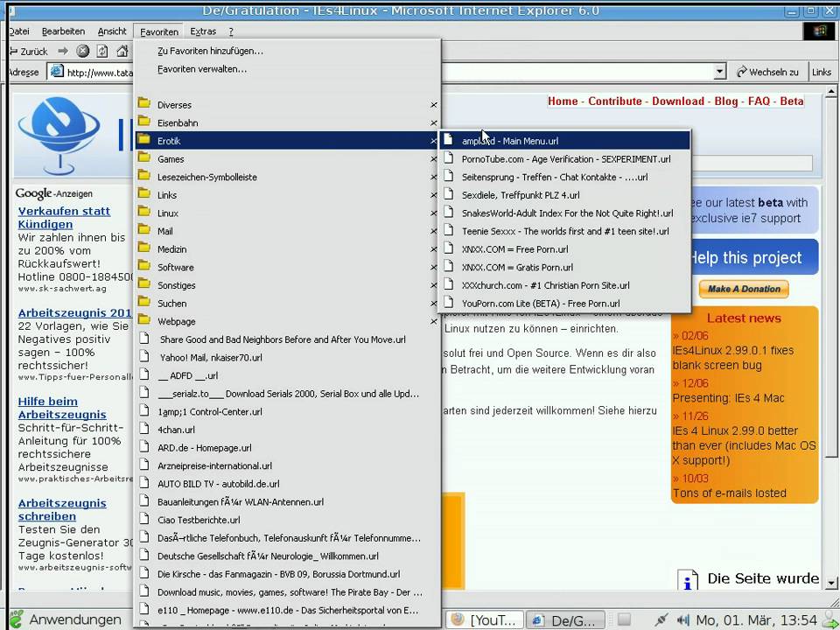This screenshot has height=630, width=840.
Task: Click the __ADFD__ file icon
Action: tap(144, 374)
